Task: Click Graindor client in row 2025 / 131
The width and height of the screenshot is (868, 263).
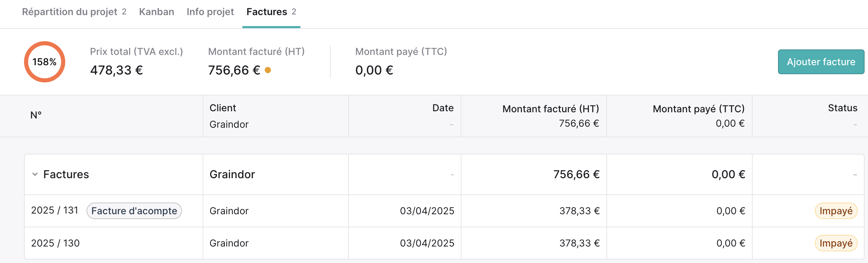Action: (229, 211)
